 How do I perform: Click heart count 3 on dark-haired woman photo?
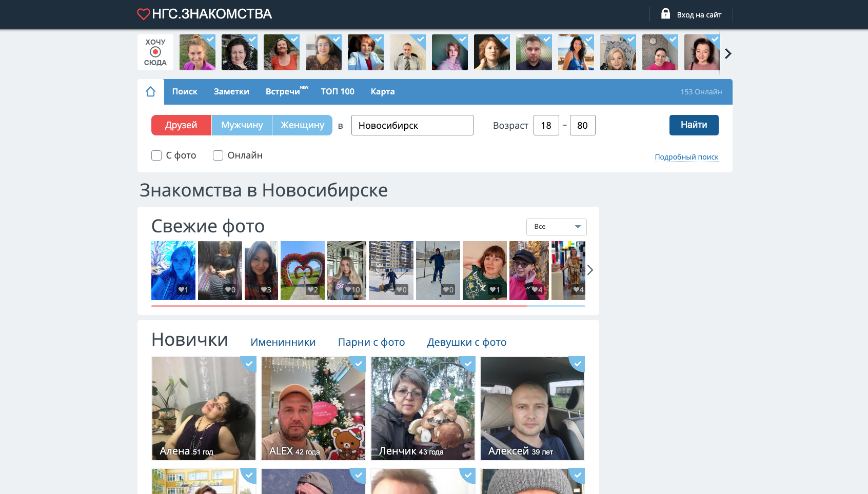[x=266, y=290]
